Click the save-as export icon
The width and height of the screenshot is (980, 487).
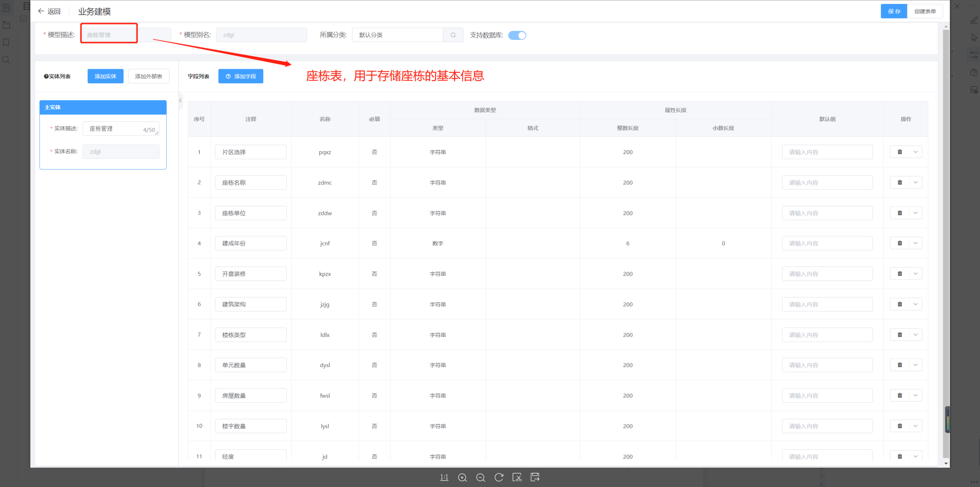(x=535, y=477)
